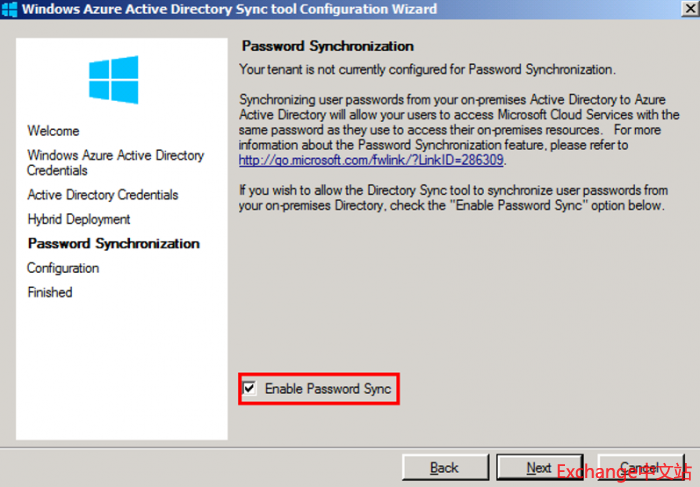Open the go.microsoft.com fwlink hyperlink
Screen dimensions: 700x487
point(372,160)
